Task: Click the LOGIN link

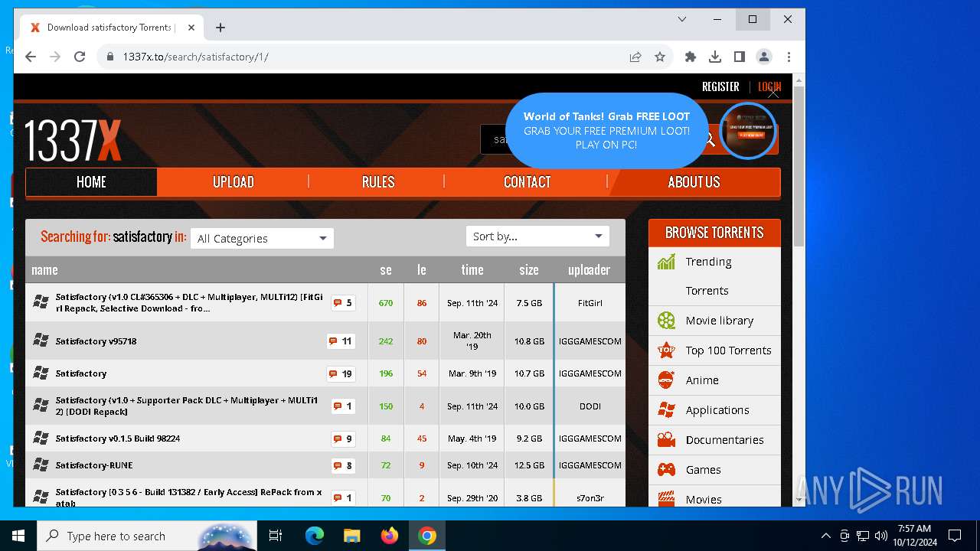Action: (x=769, y=87)
